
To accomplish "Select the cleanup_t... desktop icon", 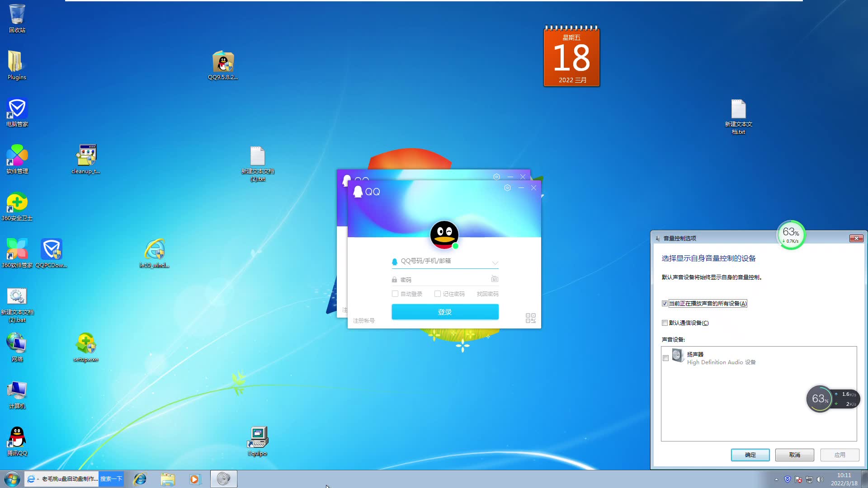I will tap(86, 159).
